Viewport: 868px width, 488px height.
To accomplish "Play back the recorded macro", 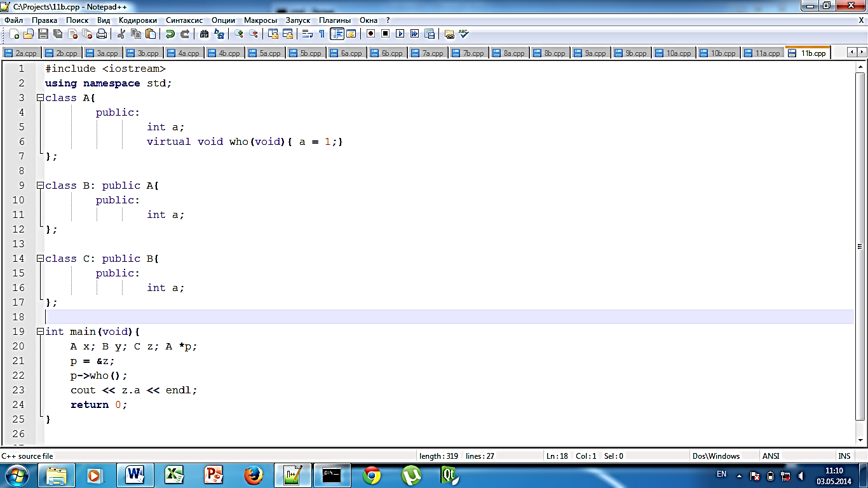I will tap(400, 34).
